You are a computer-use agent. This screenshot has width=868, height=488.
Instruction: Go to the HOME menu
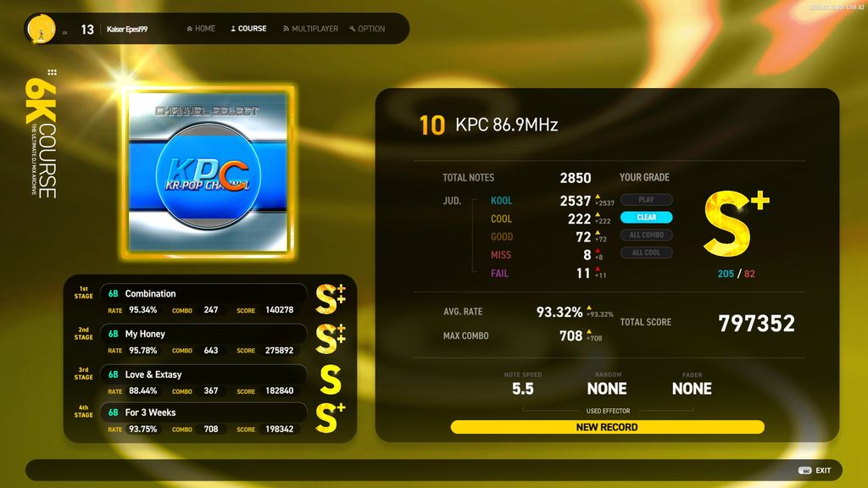click(200, 28)
